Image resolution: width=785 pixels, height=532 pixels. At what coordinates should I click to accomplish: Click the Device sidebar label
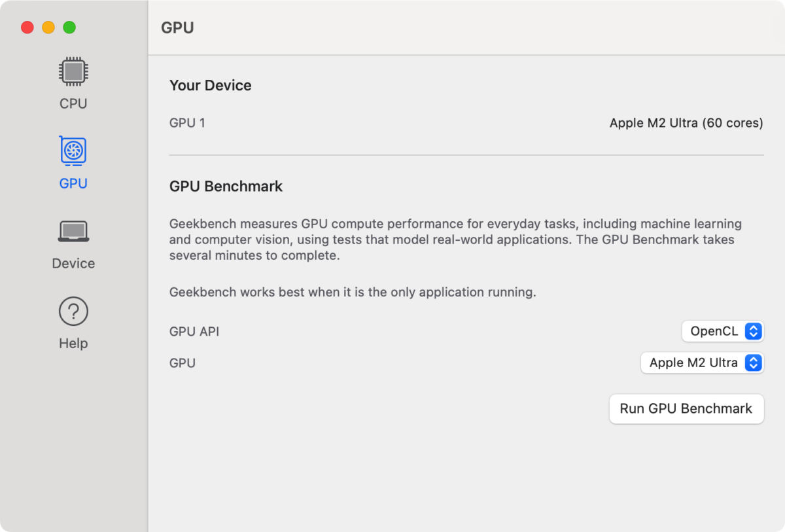click(73, 263)
